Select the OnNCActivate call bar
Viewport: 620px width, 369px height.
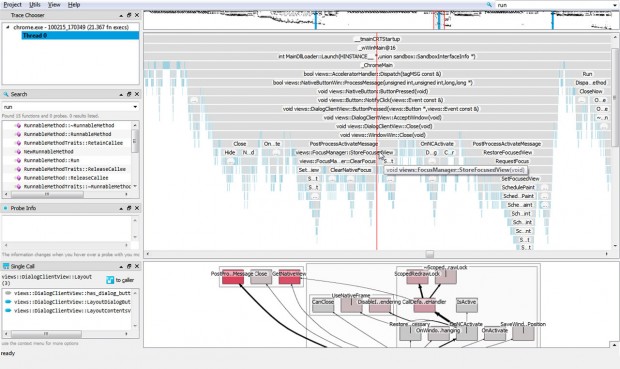437,144
